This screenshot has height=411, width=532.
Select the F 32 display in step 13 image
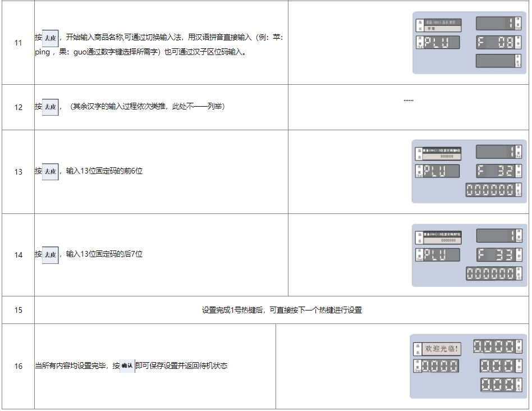coord(496,171)
